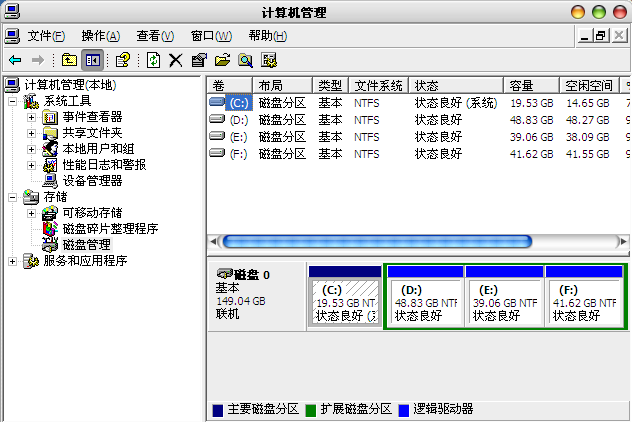Screen dimensions: 643x425
Task: Click the blue 逻辑驱动器 legend swatch
Action: 403,410
